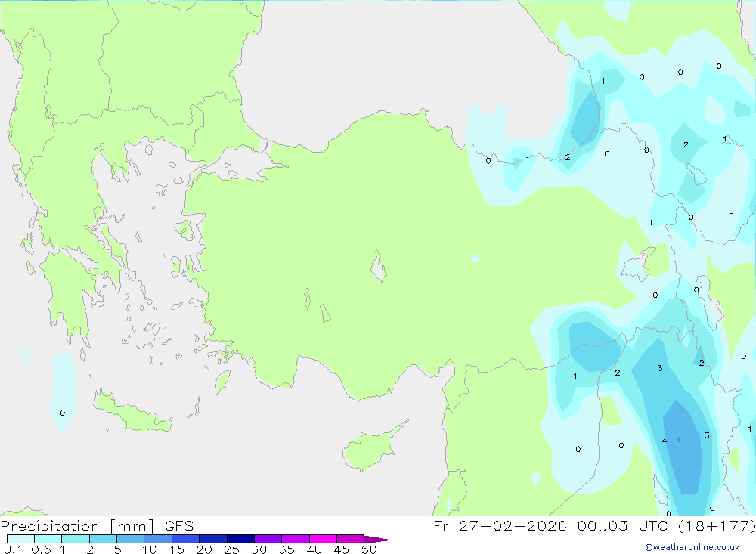Click the '45' legend scale label
The width and height of the screenshot is (756, 554).
click(342, 549)
